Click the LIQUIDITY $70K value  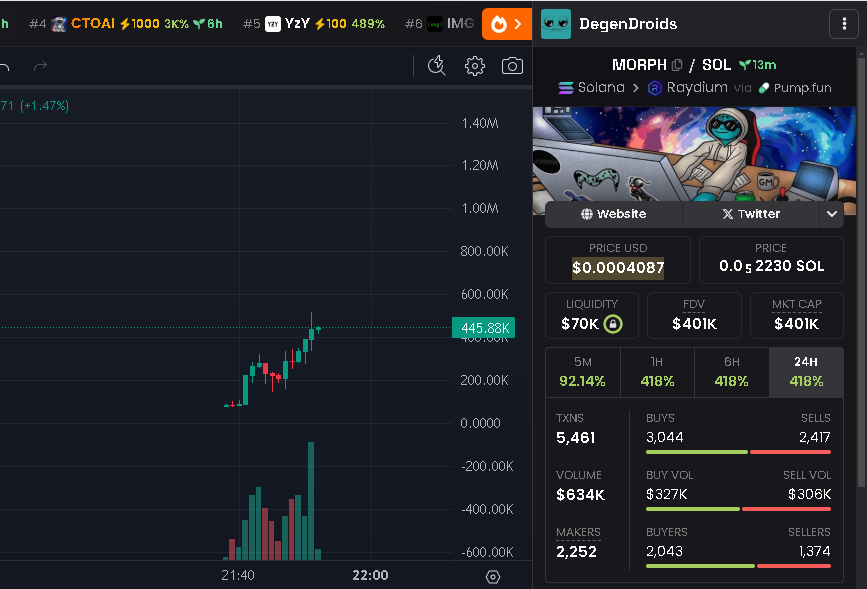[580, 324]
